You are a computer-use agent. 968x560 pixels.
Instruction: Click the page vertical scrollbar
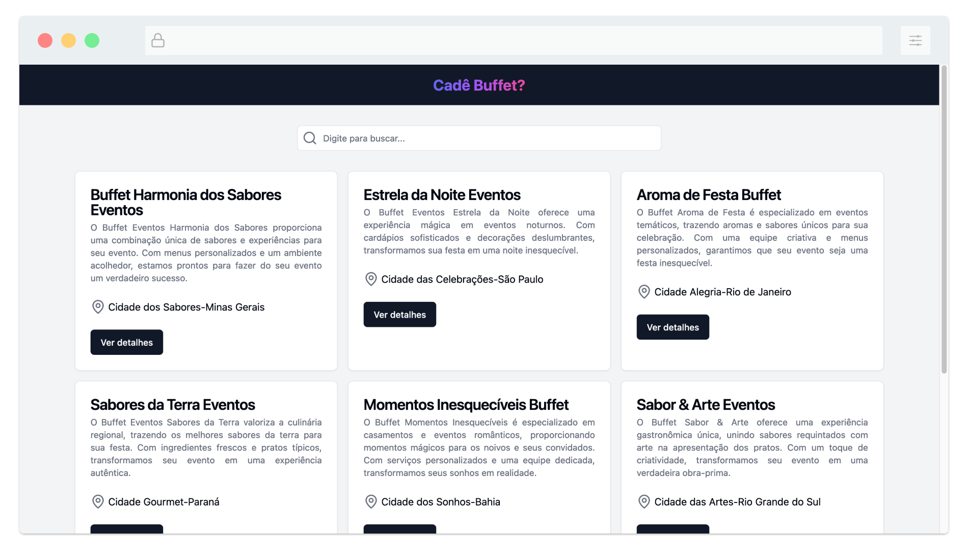(944, 219)
